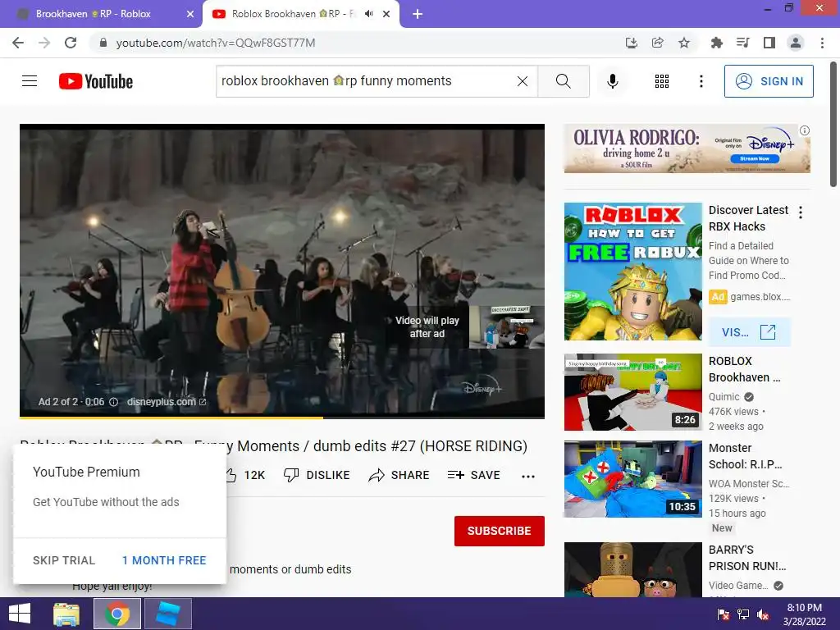Open the YouTube hamburger guide menu
The image size is (840, 630).
[x=30, y=81]
